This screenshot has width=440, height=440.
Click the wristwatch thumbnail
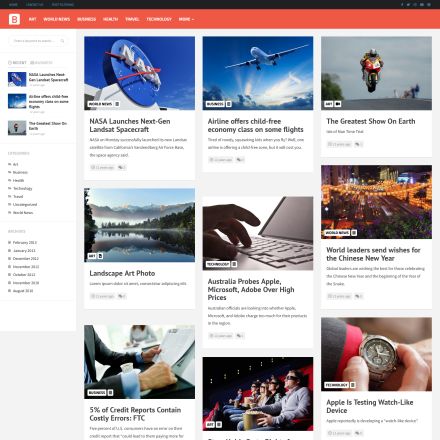click(x=376, y=354)
